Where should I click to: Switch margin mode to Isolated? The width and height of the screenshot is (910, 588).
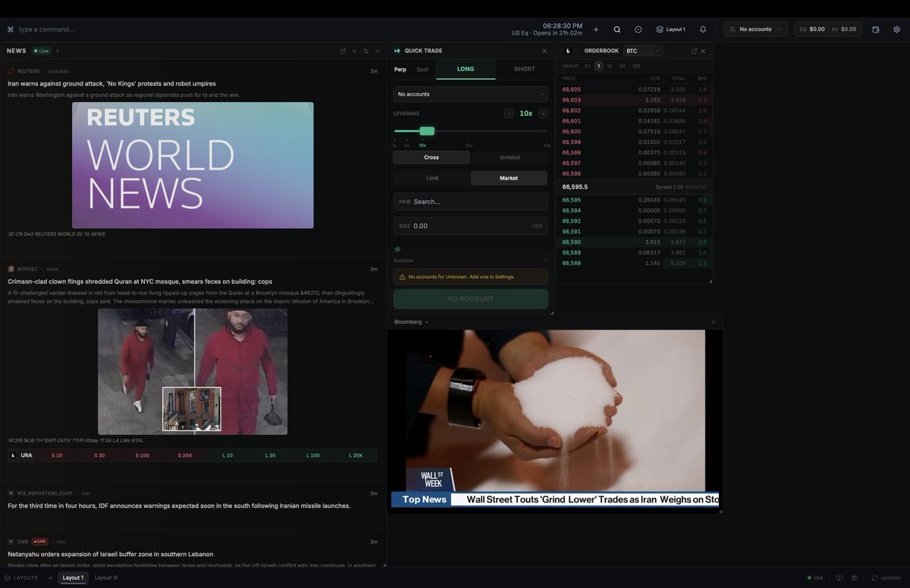click(509, 157)
